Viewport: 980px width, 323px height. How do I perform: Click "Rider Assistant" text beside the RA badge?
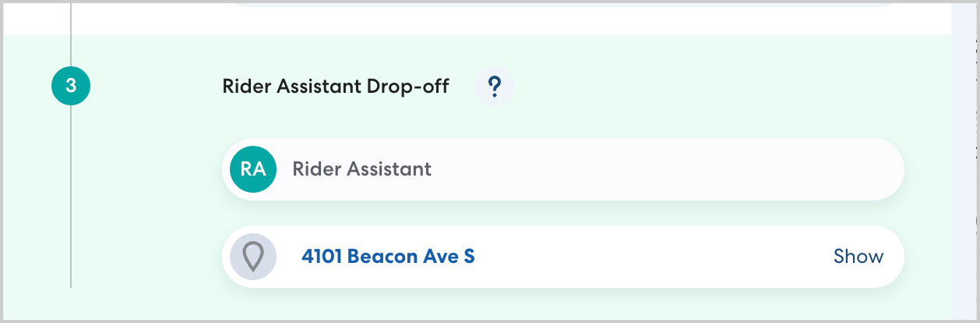361,169
